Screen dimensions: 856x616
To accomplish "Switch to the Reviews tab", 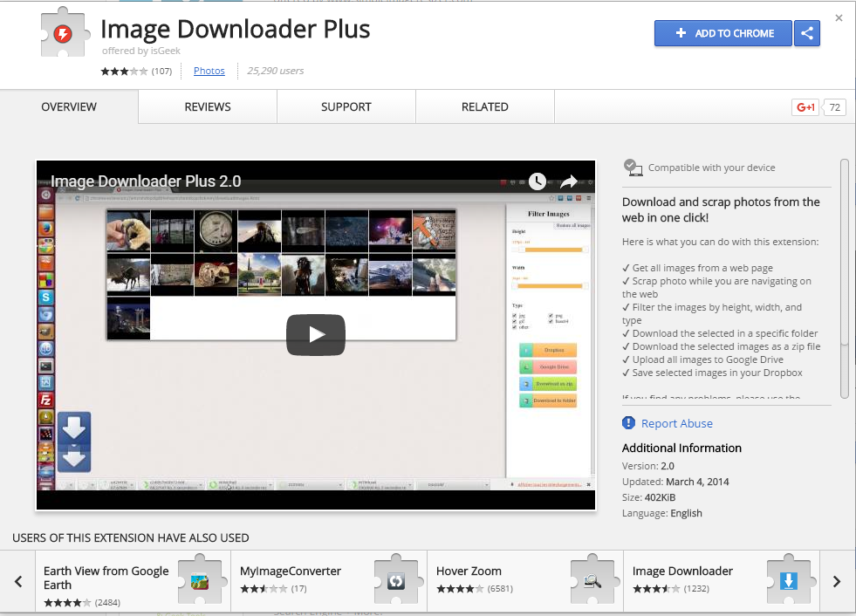I will pyautogui.click(x=208, y=107).
